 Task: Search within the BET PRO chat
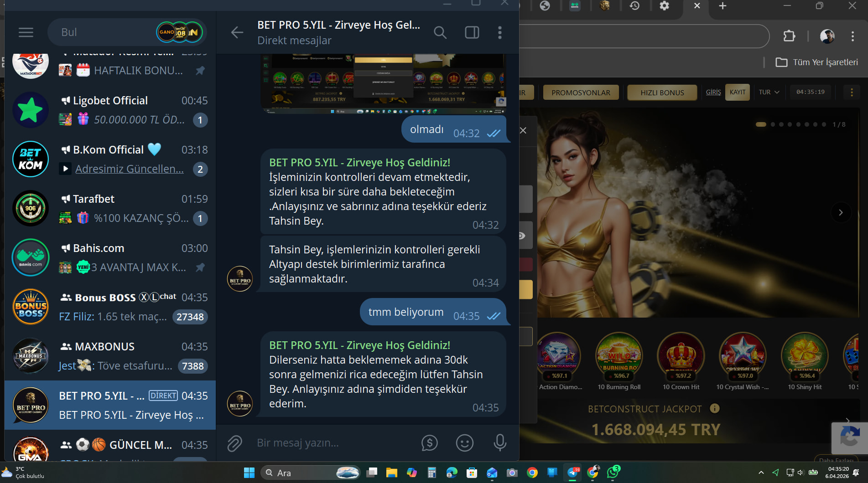pos(440,32)
